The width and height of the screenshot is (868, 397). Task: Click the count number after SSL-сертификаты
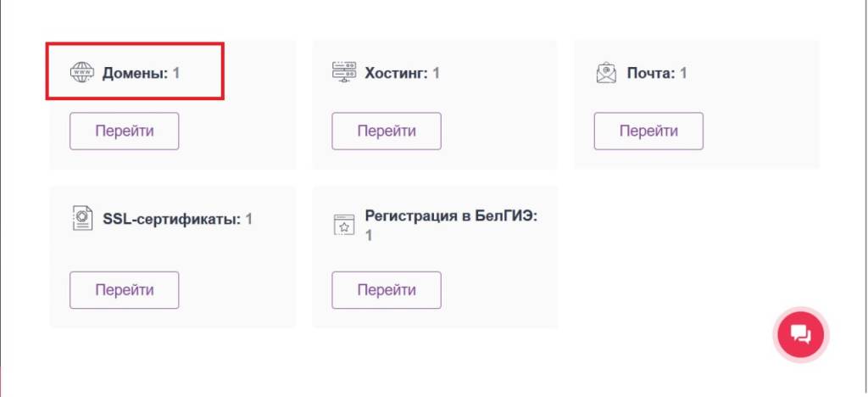pyautogui.click(x=249, y=219)
